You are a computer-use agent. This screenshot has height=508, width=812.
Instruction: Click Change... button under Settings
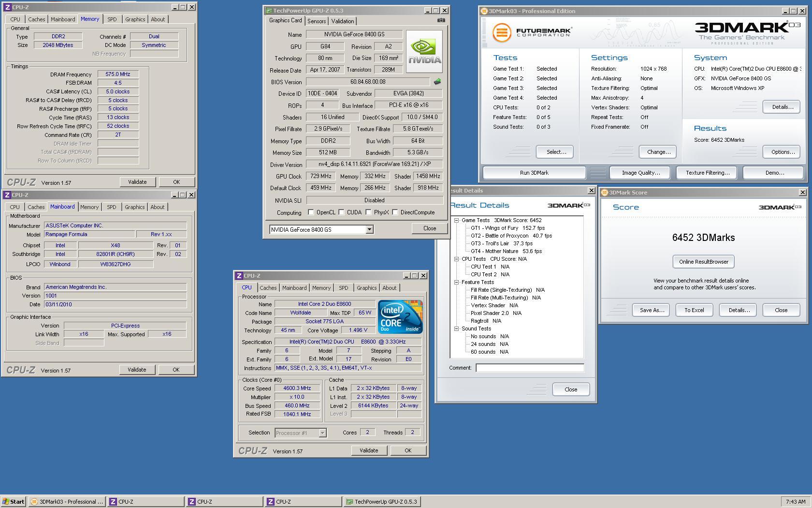coord(658,152)
